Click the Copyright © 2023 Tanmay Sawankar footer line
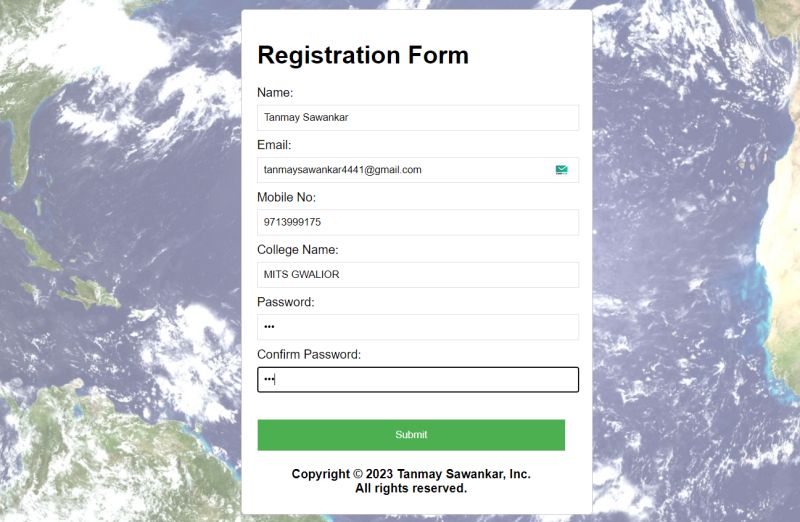This screenshot has height=522, width=800. (411, 474)
